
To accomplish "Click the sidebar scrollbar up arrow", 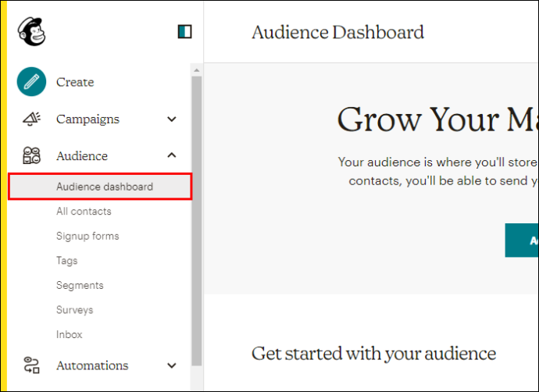I will pyautogui.click(x=197, y=70).
